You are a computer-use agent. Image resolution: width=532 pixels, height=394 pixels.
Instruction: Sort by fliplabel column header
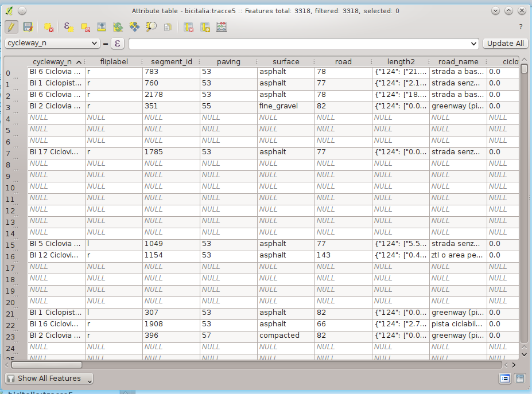(114, 62)
